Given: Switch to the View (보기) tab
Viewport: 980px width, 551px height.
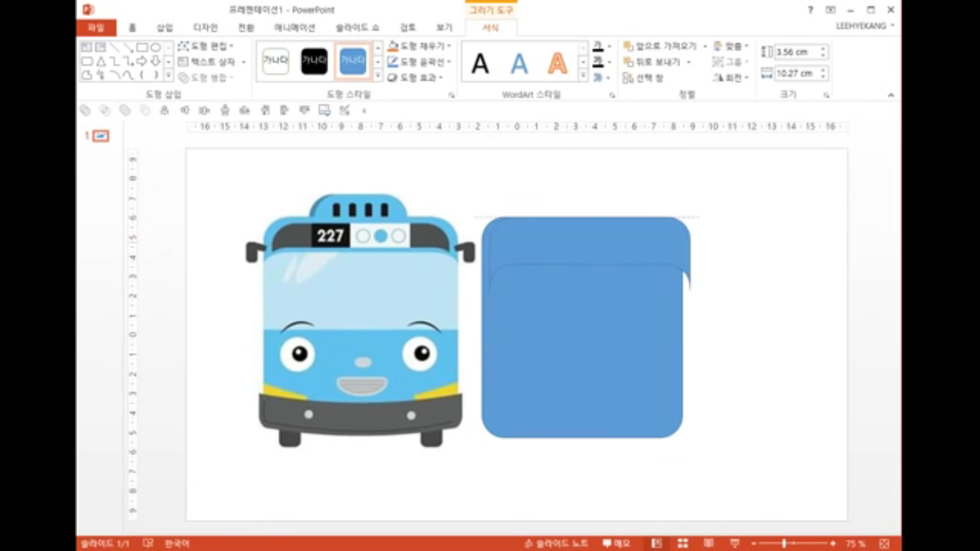Looking at the screenshot, I should coord(445,28).
